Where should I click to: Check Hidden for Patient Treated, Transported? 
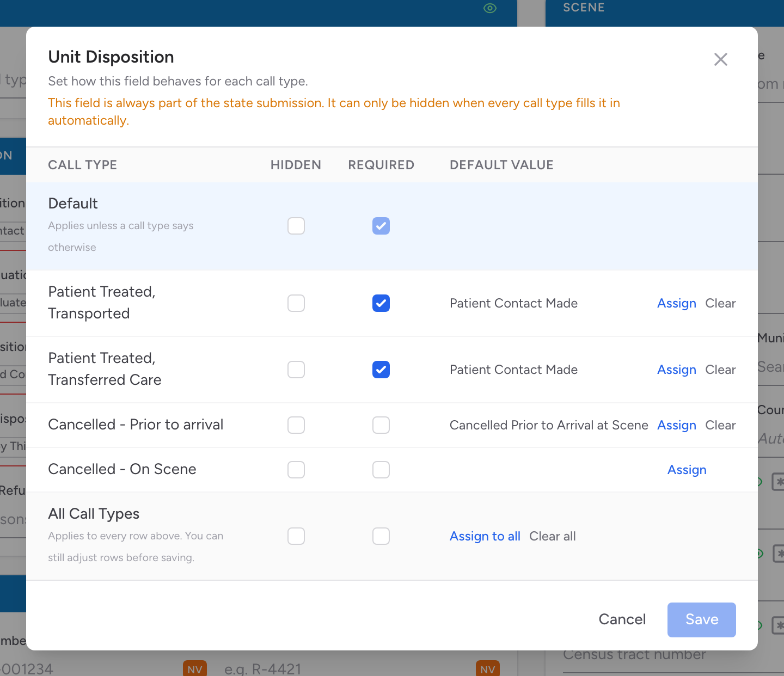tap(296, 303)
